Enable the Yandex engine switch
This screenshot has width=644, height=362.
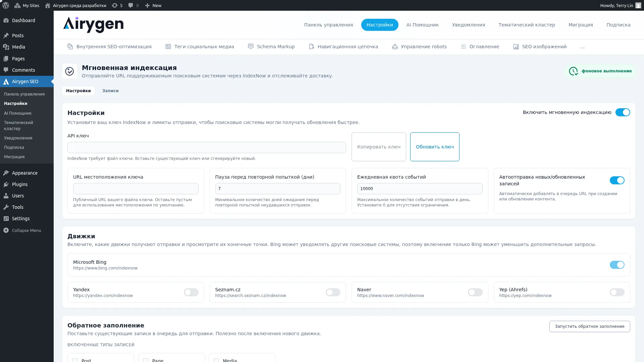pyautogui.click(x=191, y=292)
